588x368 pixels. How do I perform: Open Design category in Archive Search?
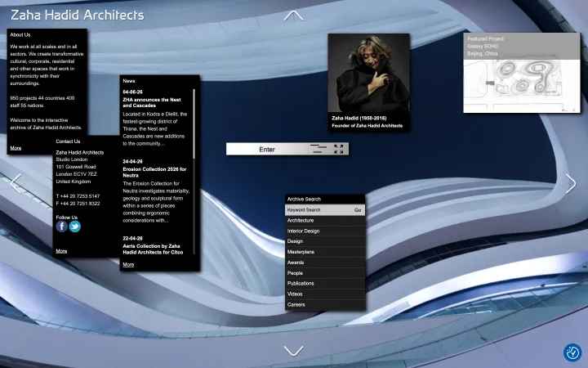[325, 241]
